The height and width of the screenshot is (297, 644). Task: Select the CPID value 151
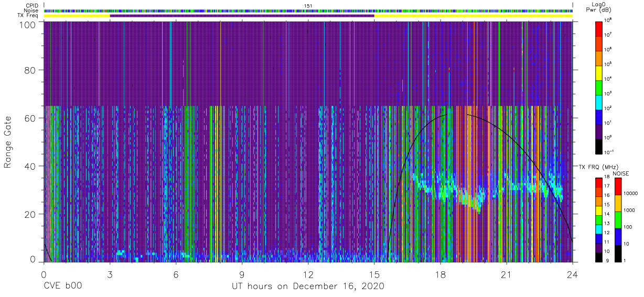click(308, 6)
